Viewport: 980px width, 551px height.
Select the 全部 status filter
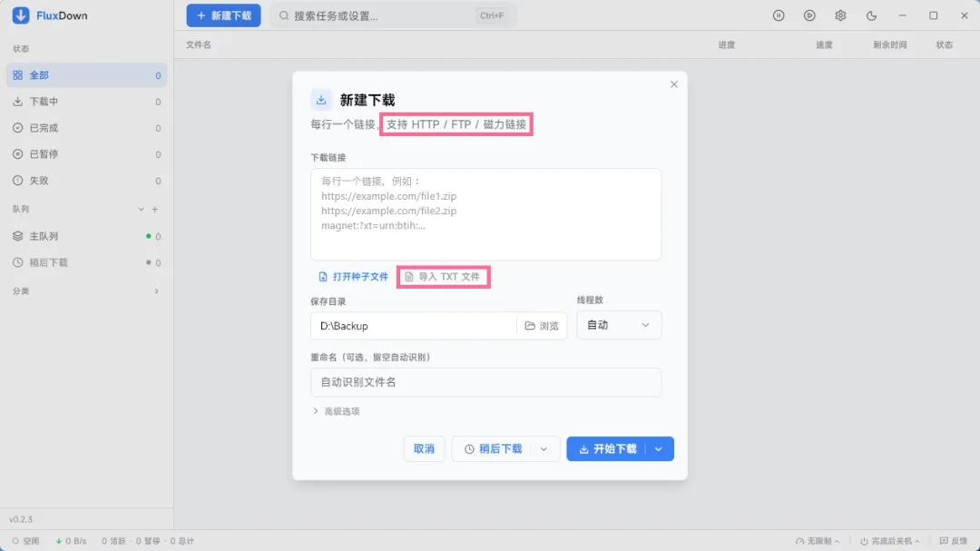87,75
